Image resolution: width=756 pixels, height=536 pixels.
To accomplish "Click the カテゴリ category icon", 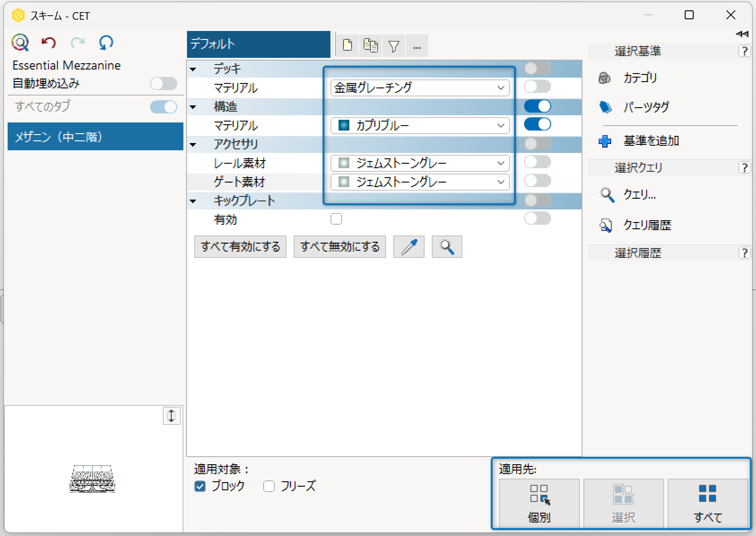I will tap(604, 78).
